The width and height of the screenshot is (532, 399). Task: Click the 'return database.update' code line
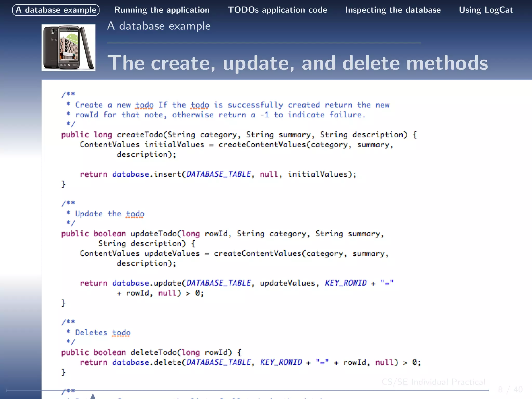pyautogui.click(x=237, y=283)
